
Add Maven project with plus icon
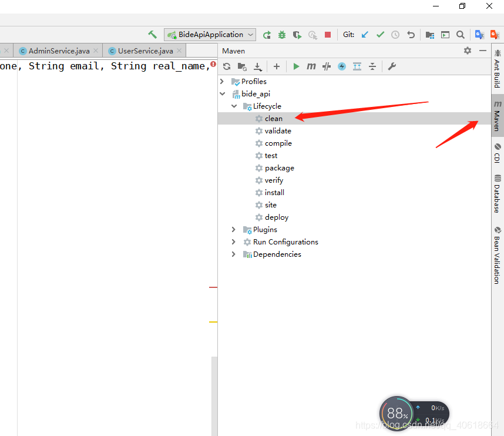click(x=277, y=66)
